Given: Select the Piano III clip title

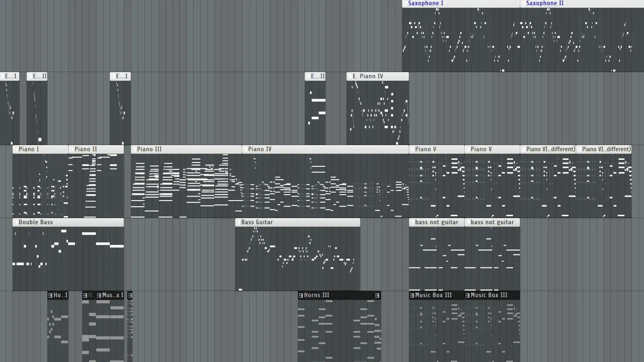Looking at the screenshot, I should (x=149, y=149).
